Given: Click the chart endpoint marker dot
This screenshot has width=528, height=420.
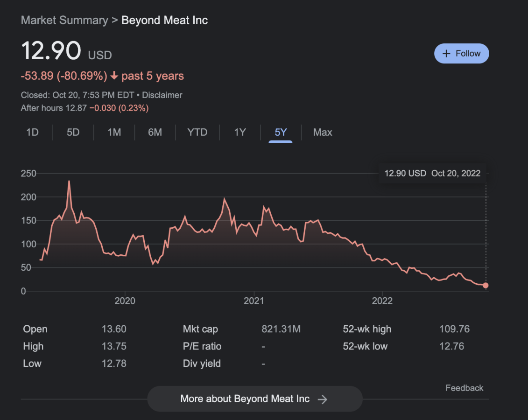Looking at the screenshot, I should [x=486, y=286].
